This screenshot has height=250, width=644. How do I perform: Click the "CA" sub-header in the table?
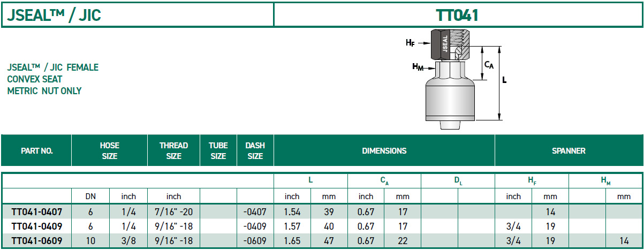384,181
